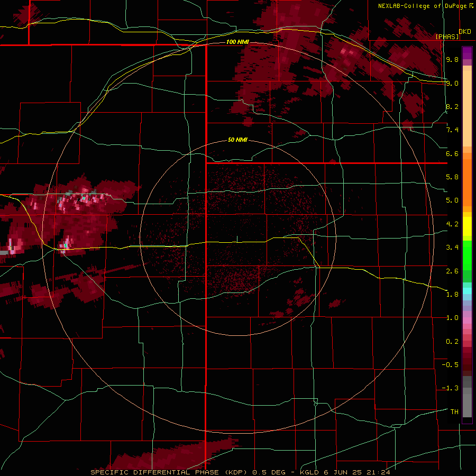476x476 pixels.
Task: Click the 8.2 value on the color scale
Action: (452, 106)
